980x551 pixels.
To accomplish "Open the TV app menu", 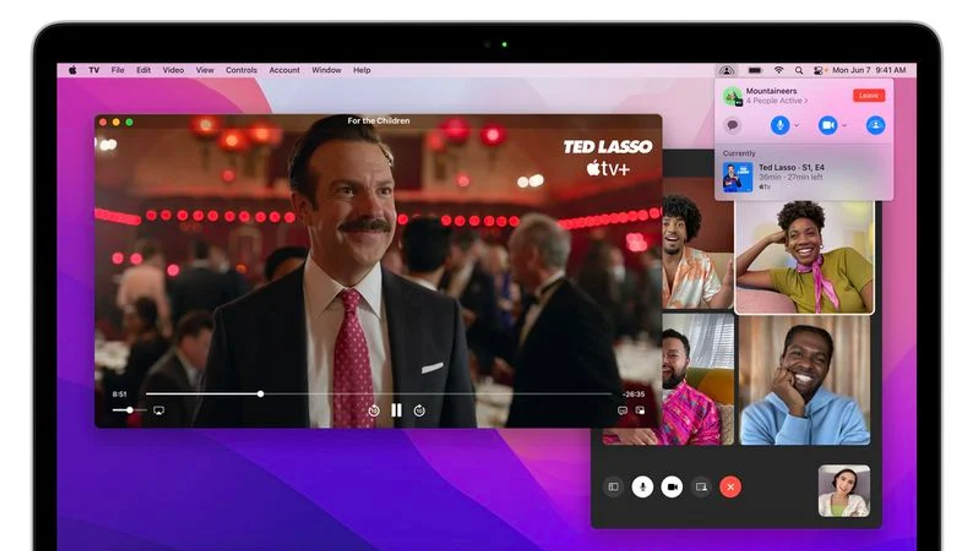I will pyautogui.click(x=94, y=70).
